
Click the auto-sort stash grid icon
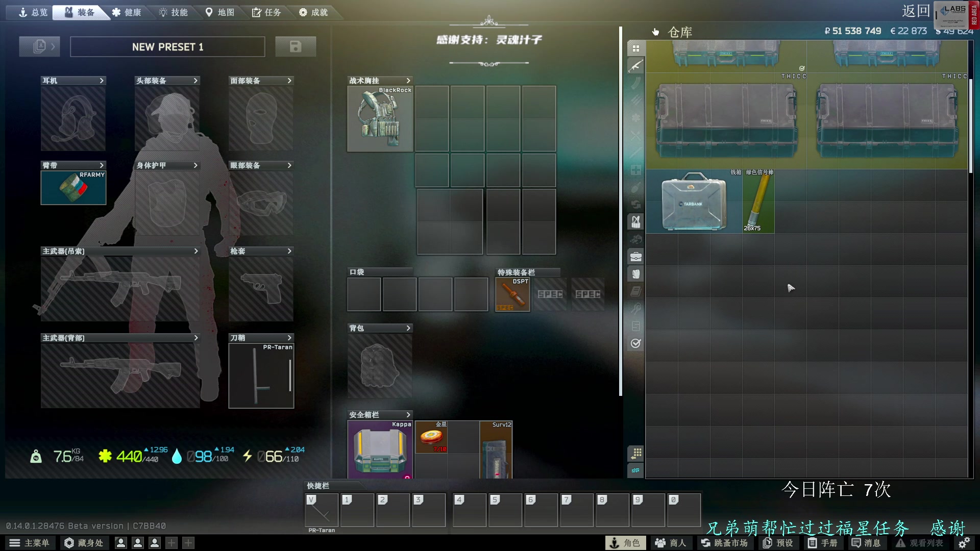point(635,453)
